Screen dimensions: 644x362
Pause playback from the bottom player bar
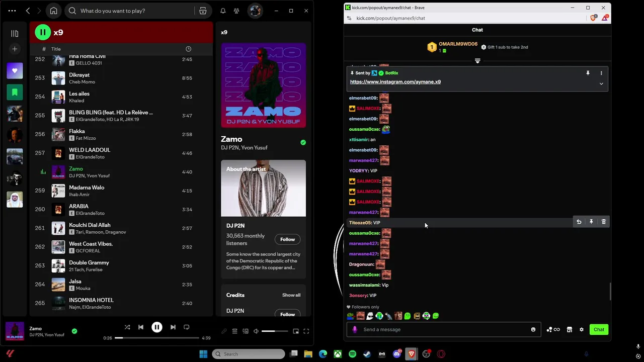click(157, 327)
